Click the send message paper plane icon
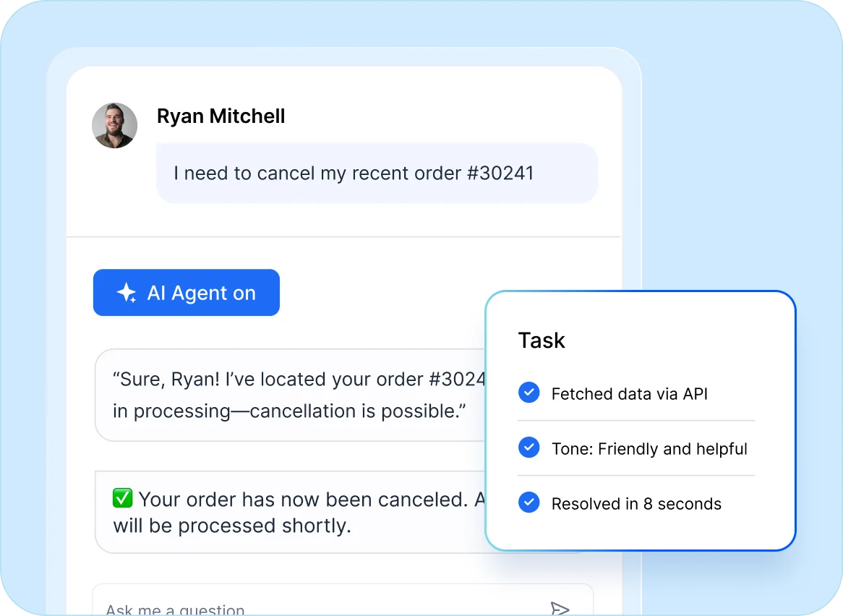Screen dimensions: 843x616 [561, 609]
